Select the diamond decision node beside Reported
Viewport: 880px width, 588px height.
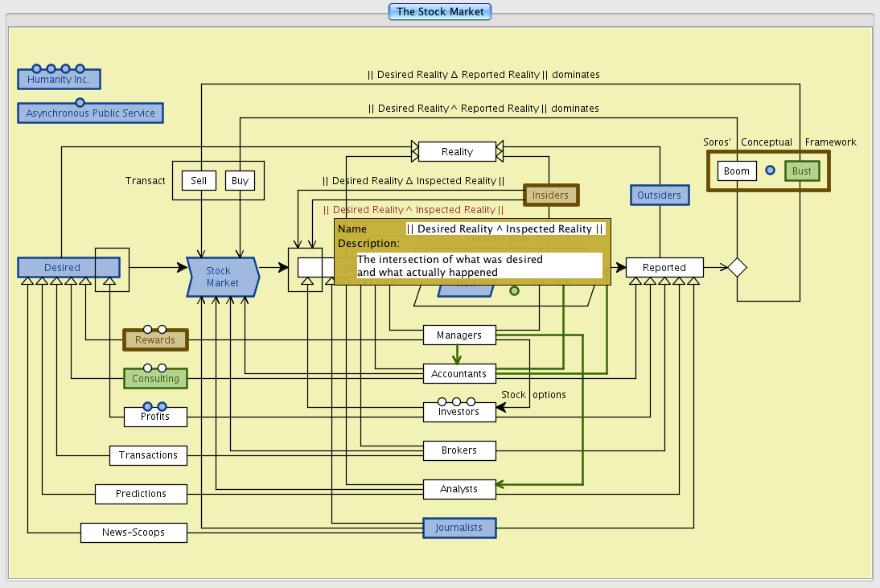pos(737,268)
